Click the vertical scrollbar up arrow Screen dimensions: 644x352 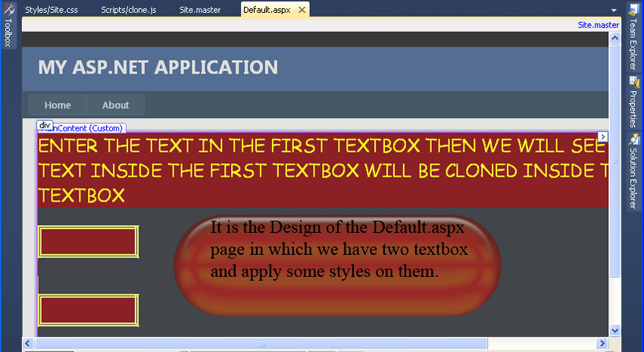615,38
